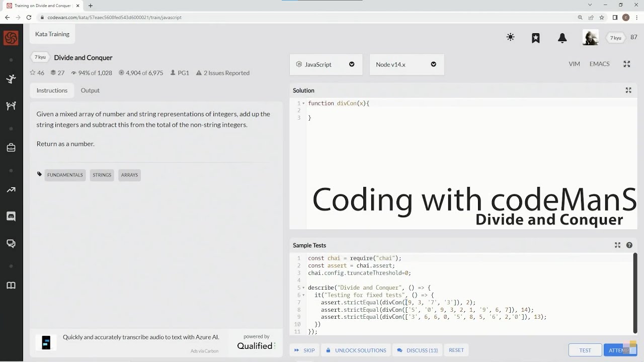The image size is (644, 362).
Task: Open the browser zoom magnifier icon
Action: [580, 17]
